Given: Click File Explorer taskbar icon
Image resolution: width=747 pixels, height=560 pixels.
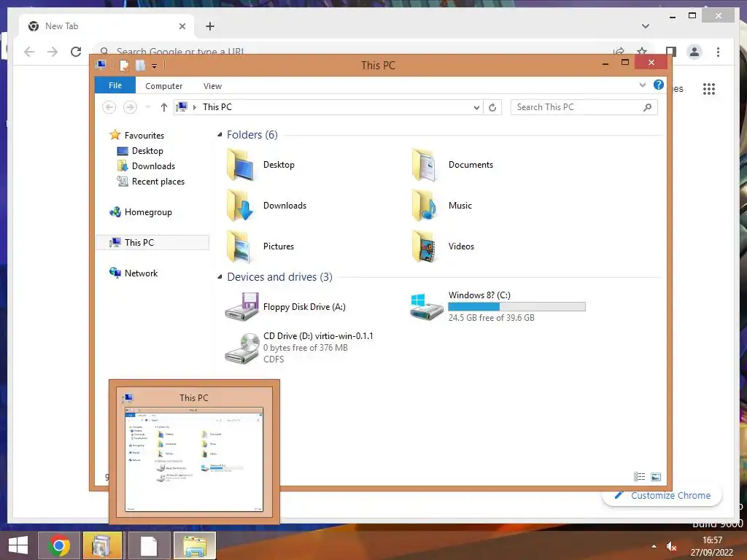Looking at the screenshot, I should pyautogui.click(x=194, y=545).
